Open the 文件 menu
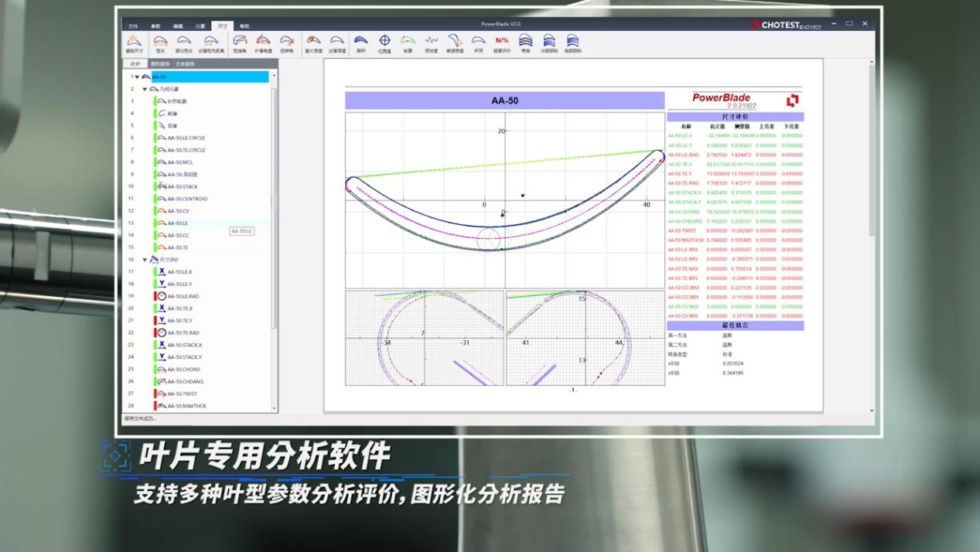Viewport: 980px width, 552px height. pyautogui.click(x=135, y=26)
